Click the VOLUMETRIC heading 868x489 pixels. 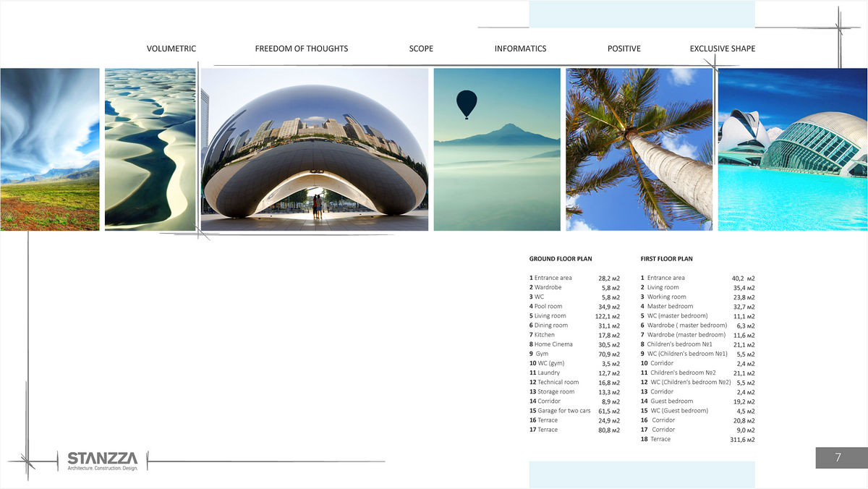171,48
